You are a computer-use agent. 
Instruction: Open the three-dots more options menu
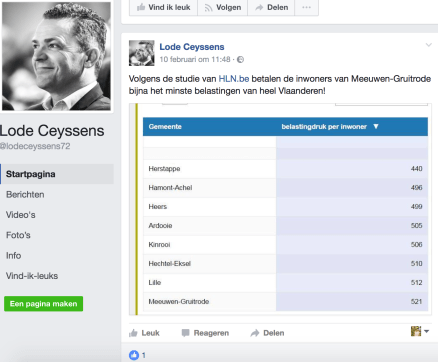coord(306,7)
